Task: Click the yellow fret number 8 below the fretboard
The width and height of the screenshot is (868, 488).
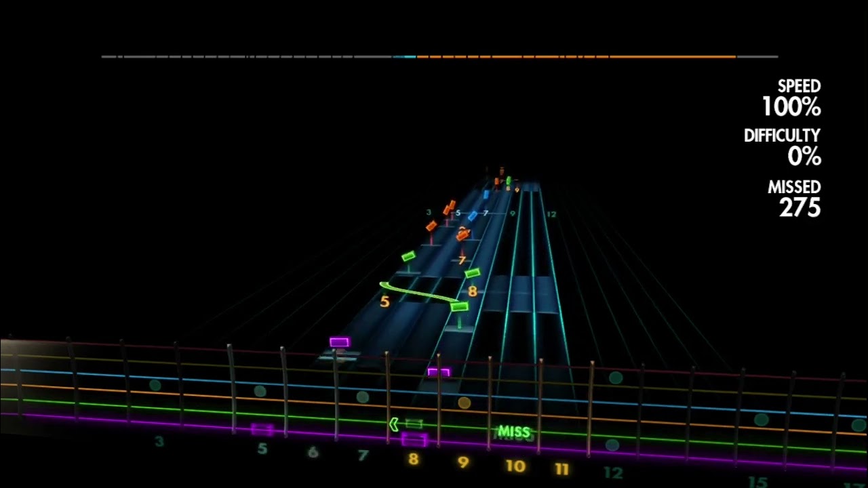Action: tap(413, 460)
